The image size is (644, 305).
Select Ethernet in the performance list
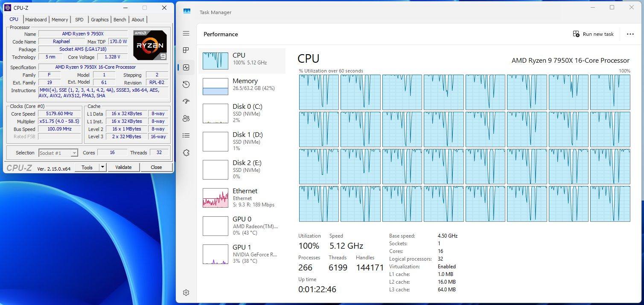[x=242, y=198]
